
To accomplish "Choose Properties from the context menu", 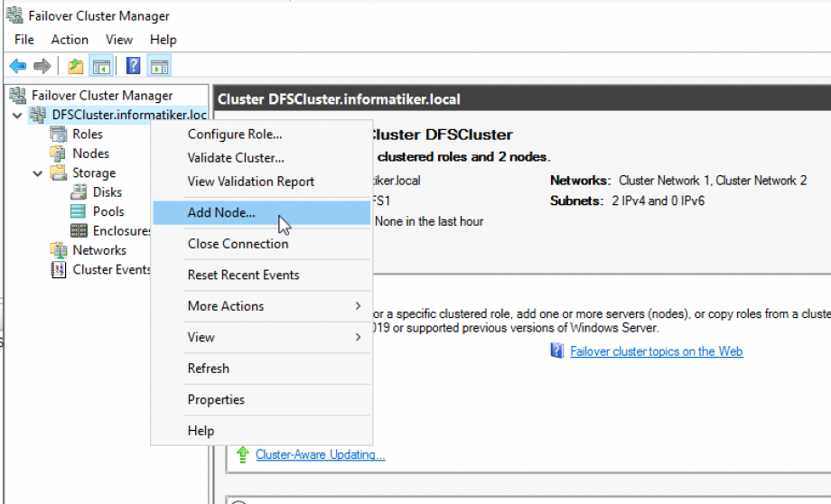I will [216, 400].
